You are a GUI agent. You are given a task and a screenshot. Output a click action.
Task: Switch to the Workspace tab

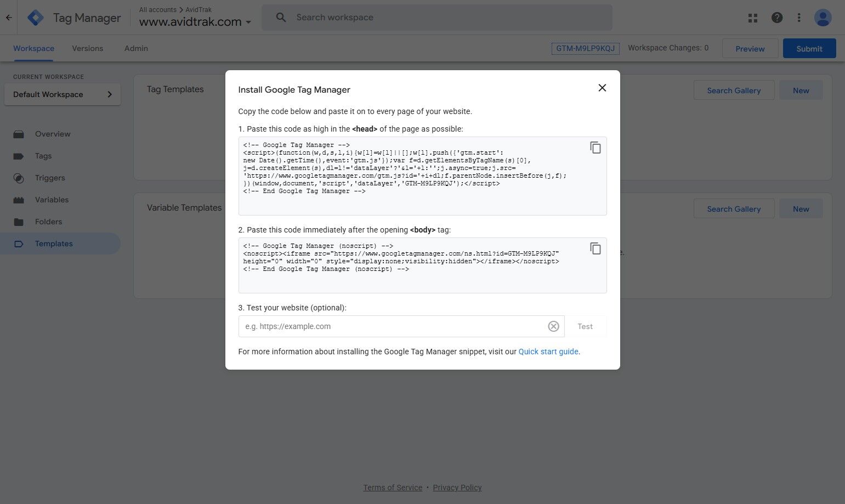click(33, 48)
